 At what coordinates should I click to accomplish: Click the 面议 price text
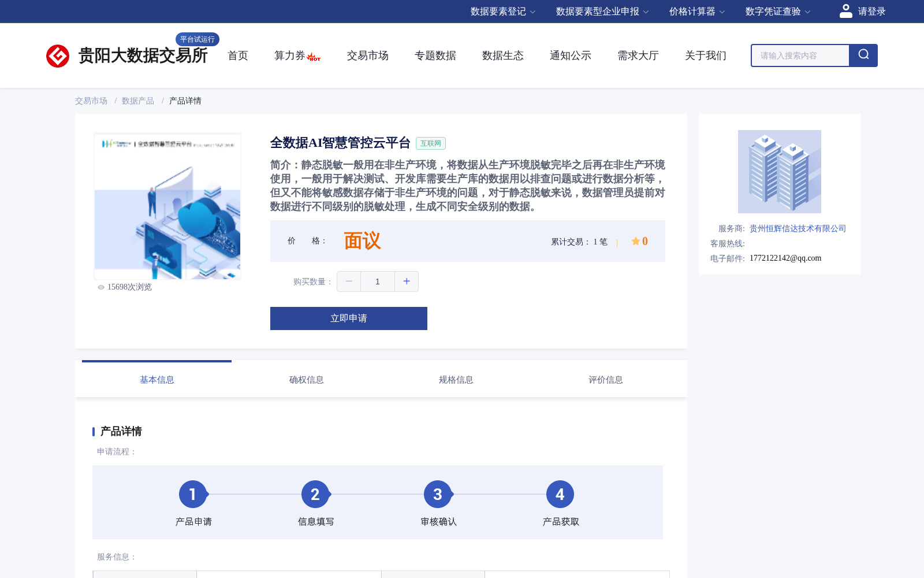coord(363,241)
